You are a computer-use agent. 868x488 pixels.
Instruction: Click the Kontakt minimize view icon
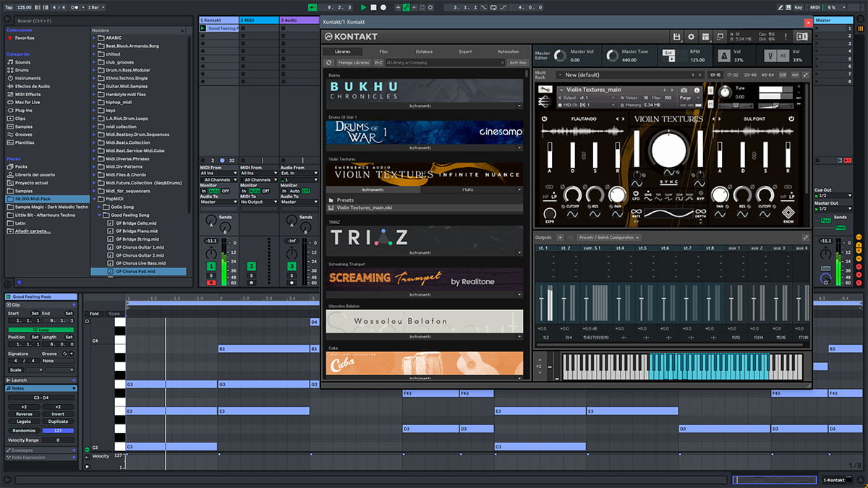coord(720,37)
